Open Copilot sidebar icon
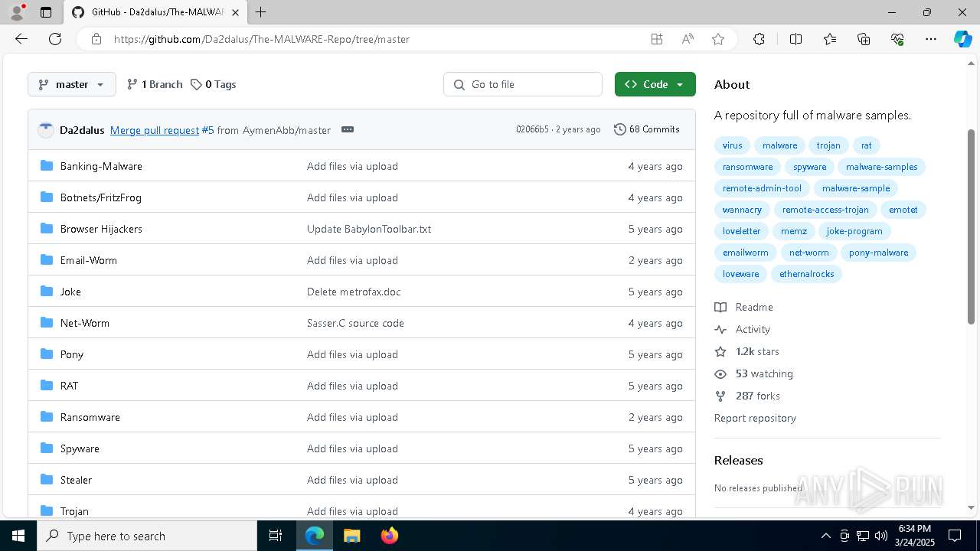Screen dimensions: 980x551 (963, 39)
